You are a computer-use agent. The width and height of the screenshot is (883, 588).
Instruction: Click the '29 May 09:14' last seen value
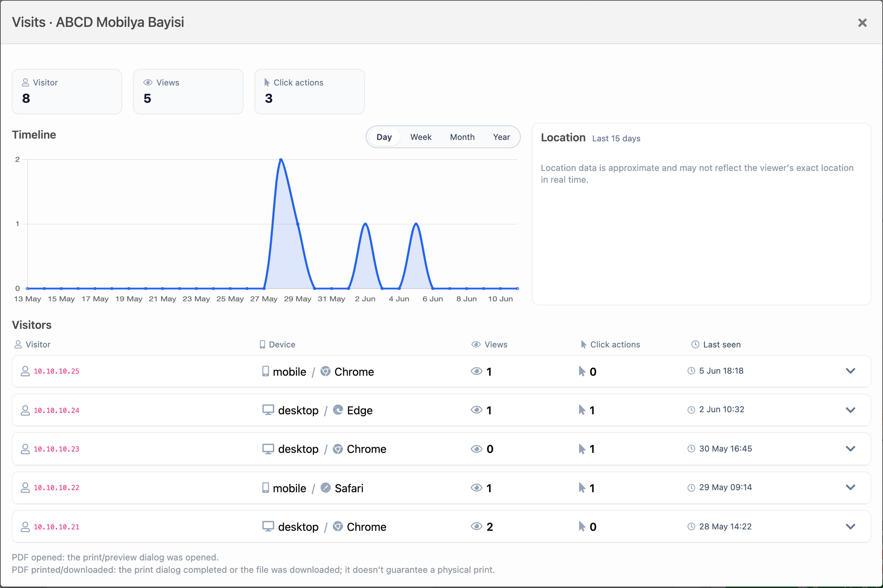(725, 487)
